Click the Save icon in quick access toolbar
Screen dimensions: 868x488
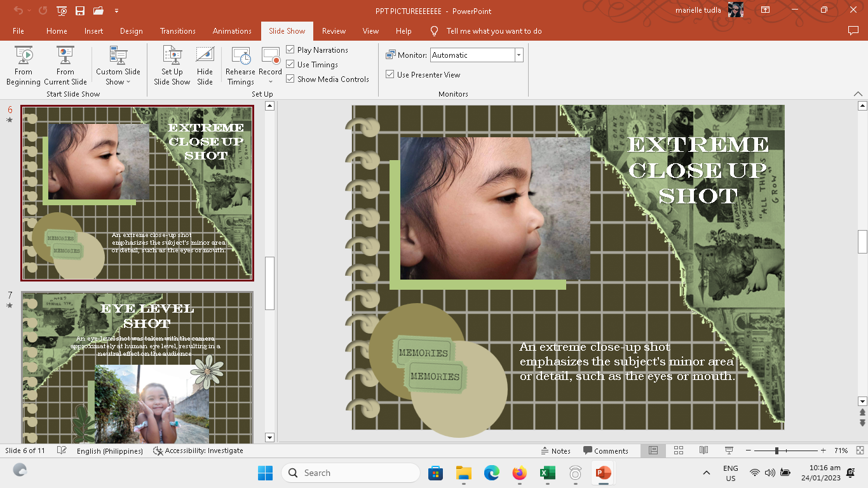tap(80, 11)
